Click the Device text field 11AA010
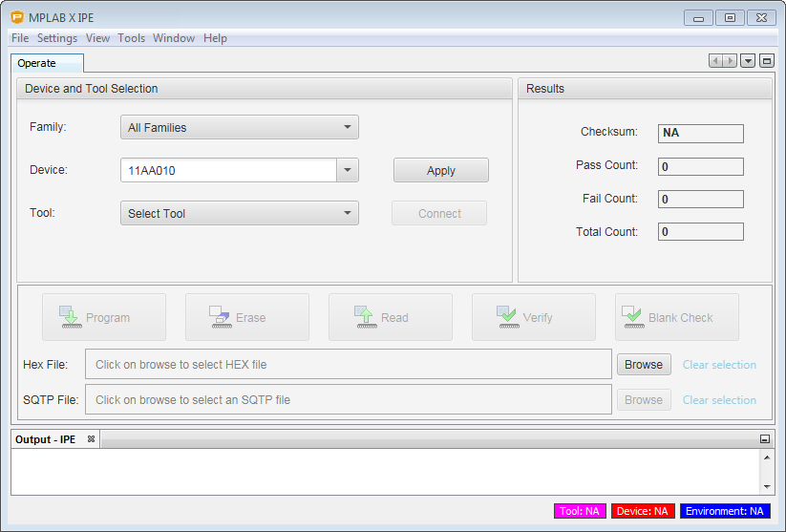This screenshot has height=532, width=786. (x=228, y=170)
